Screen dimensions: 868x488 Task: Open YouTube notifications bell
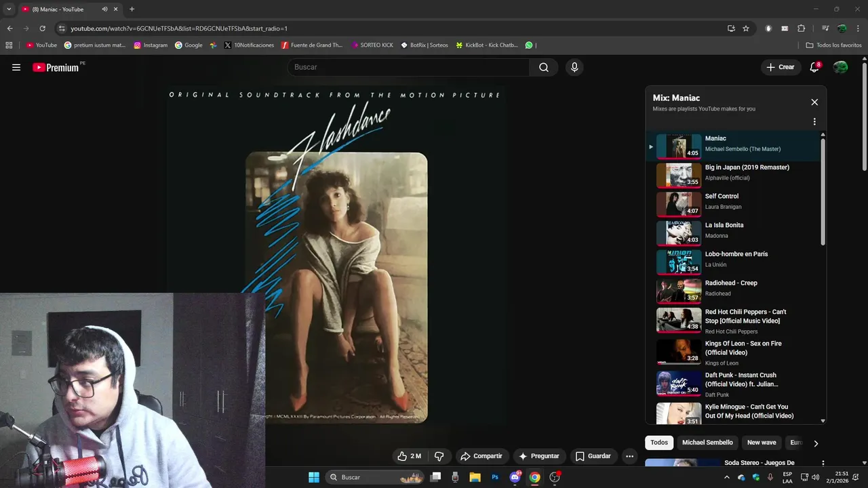815,67
